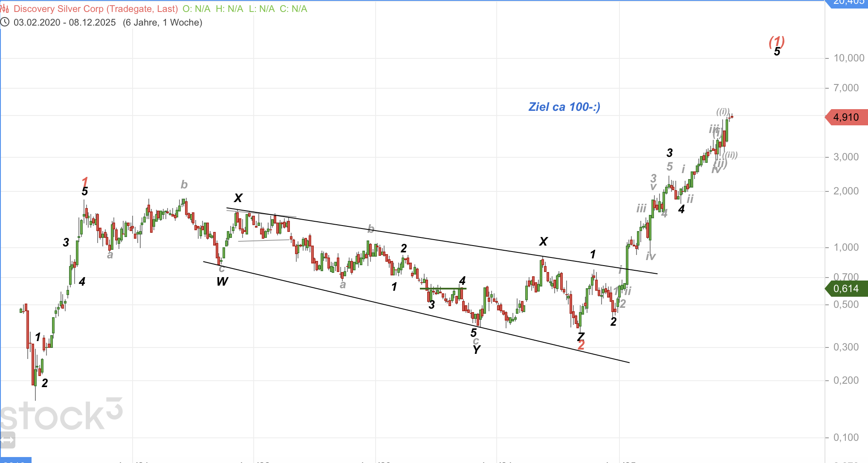Select the red 4,910 price tag
This screenshot has width=868, height=463.
point(846,117)
